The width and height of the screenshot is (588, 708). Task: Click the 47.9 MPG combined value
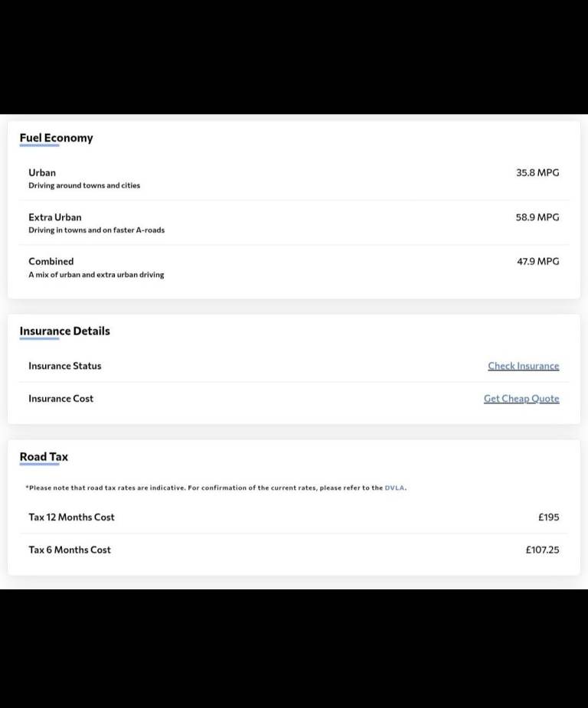(537, 261)
